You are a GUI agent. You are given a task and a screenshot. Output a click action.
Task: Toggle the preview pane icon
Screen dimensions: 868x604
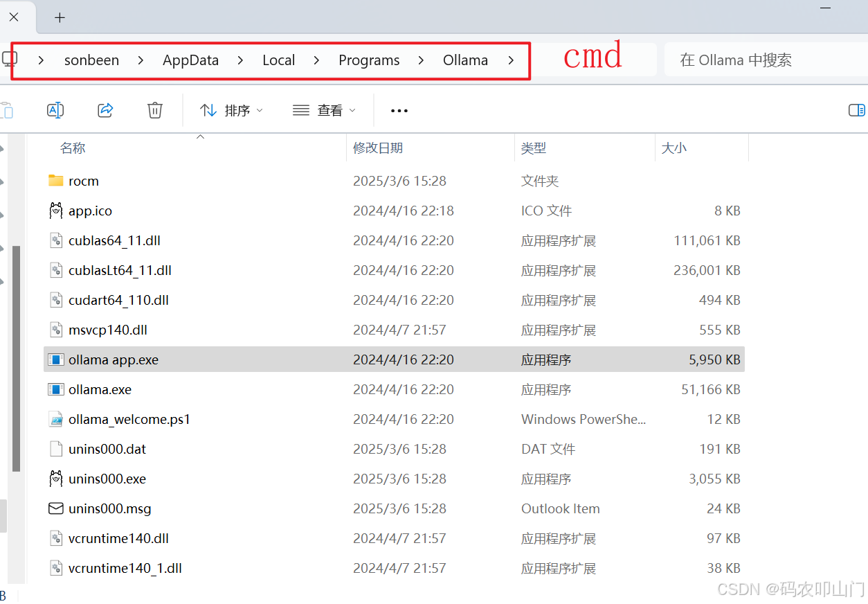[x=857, y=110]
